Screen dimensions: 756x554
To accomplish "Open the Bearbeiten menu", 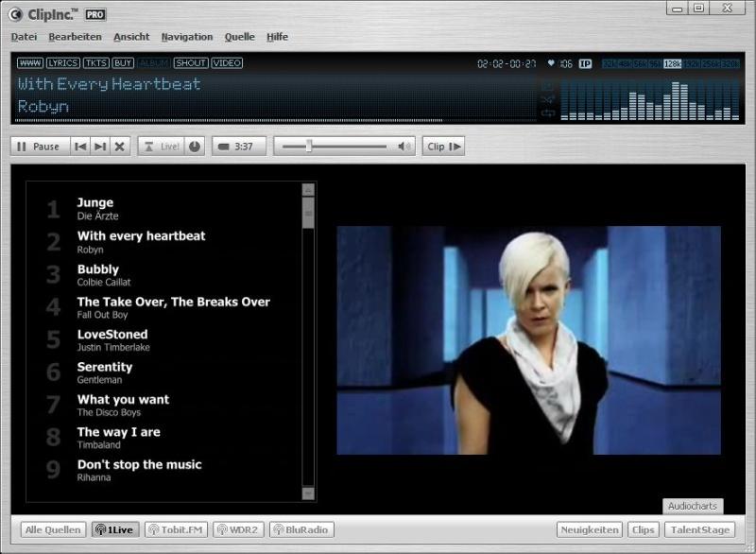I will (75, 37).
